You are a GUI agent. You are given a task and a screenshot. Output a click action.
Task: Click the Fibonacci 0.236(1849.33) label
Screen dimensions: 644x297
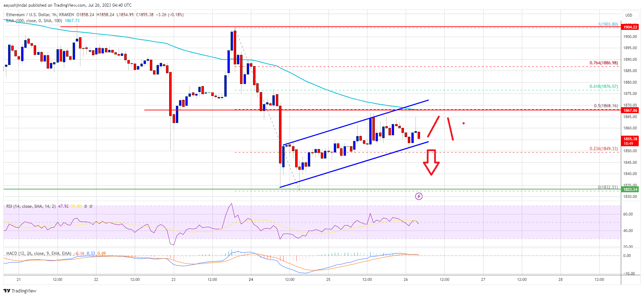tap(604, 149)
